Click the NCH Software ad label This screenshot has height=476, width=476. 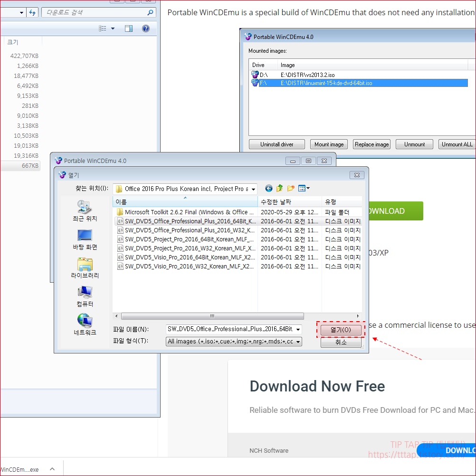tap(269, 450)
